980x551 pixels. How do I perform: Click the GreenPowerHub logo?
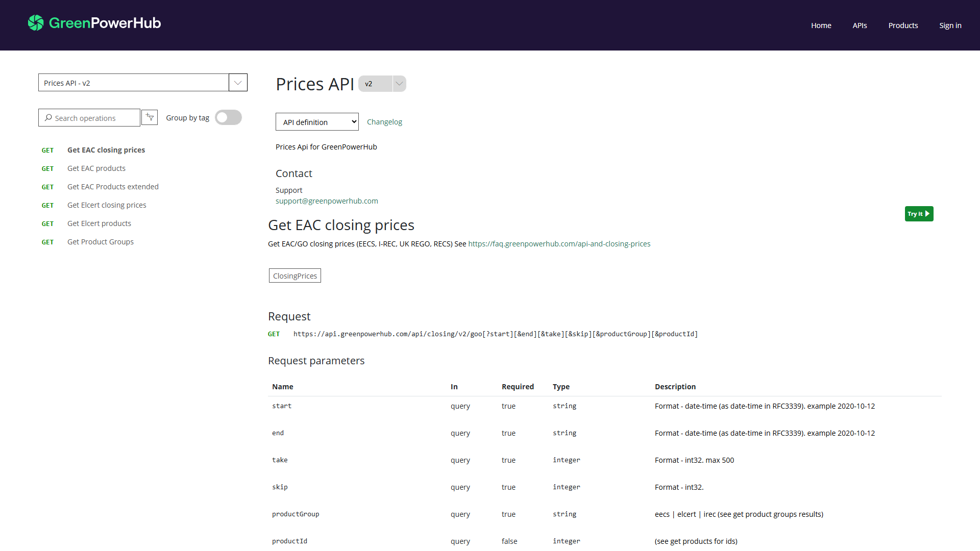click(94, 23)
